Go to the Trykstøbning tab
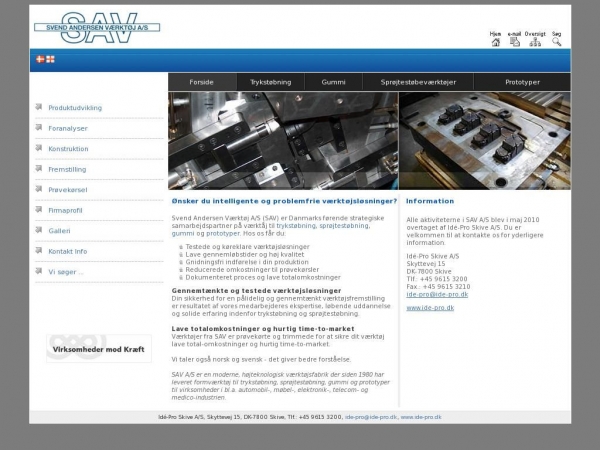 click(270, 82)
